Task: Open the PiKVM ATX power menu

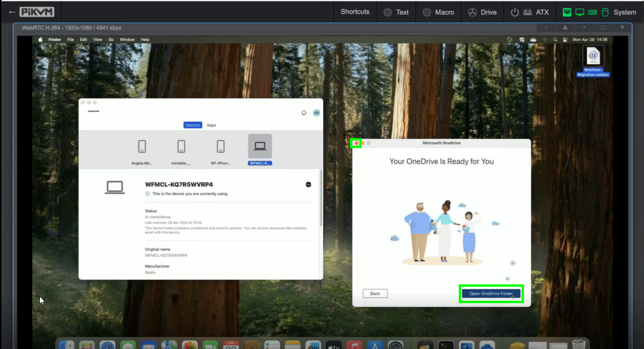Action: click(529, 12)
